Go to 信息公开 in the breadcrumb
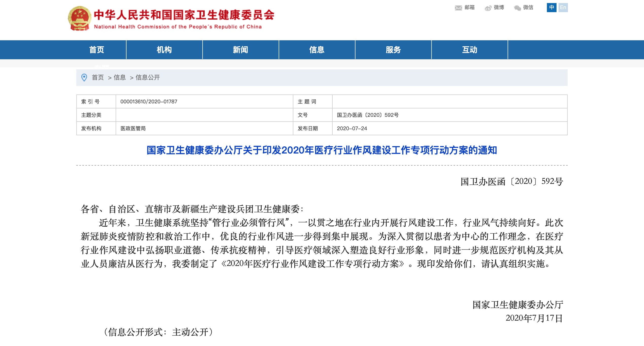644x346 pixels. coord(148,78)
